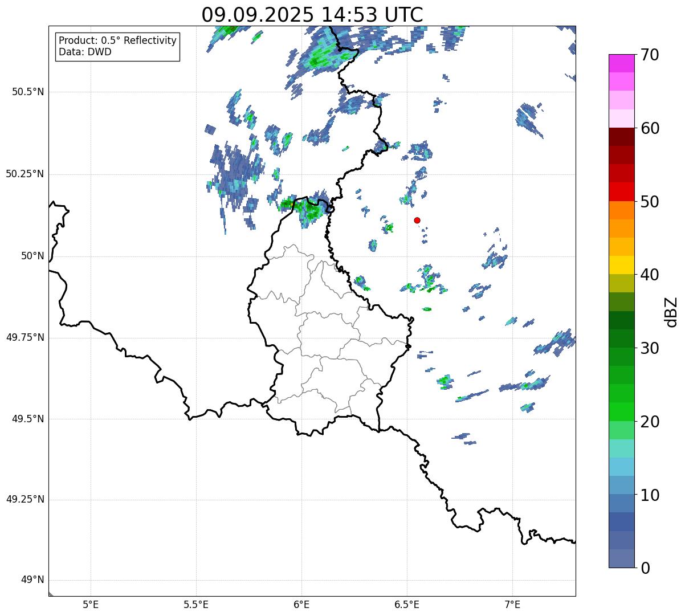Viewport: 685px width, 616px height.
Task: Click the colorbar tick label 60
Action: pyautogui.click(x=650, y=128)
